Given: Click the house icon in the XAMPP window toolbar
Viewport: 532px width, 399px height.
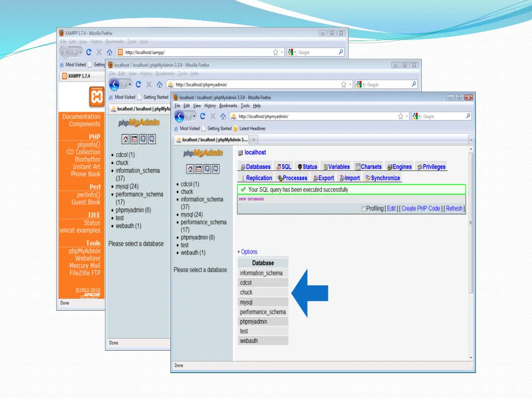Looking at the screenshot, I should (x=109, y=52).
